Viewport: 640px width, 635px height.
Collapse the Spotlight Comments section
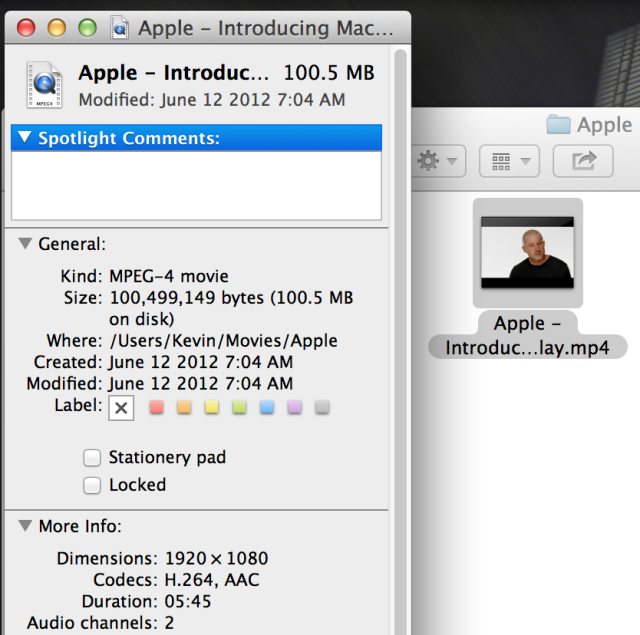(x=25, y=138)
